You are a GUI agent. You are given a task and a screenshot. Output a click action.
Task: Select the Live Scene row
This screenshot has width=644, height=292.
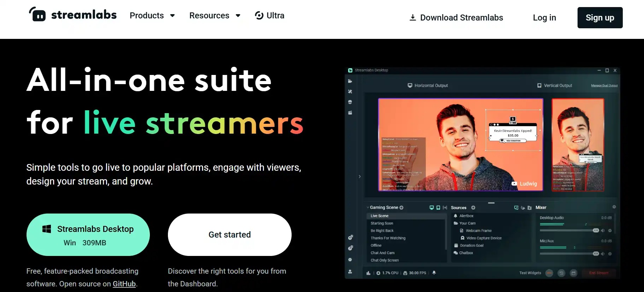[406, 216]
